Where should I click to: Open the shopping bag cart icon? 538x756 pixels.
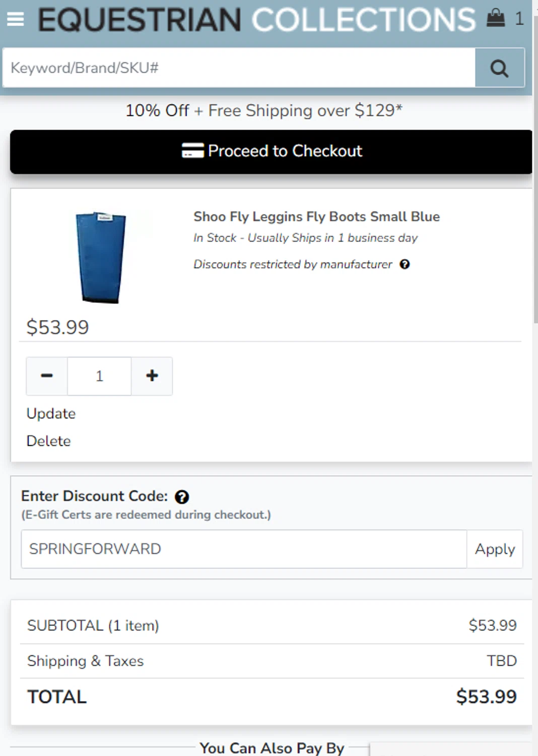496,18
